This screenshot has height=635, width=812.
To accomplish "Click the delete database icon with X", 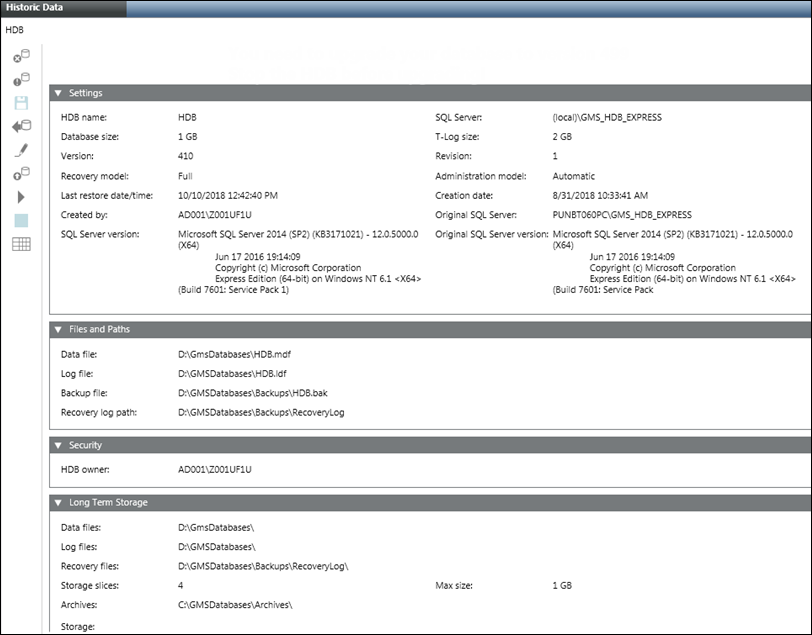I will point(21,56).
